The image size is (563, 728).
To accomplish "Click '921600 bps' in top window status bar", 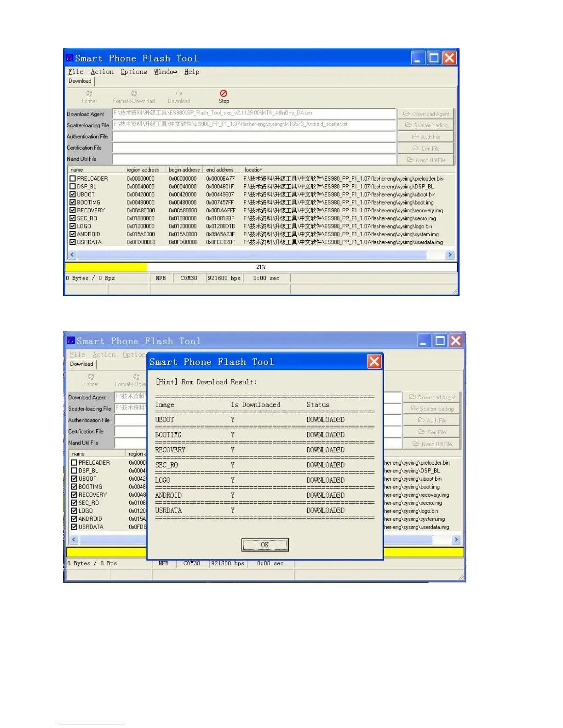I will 224,278.
